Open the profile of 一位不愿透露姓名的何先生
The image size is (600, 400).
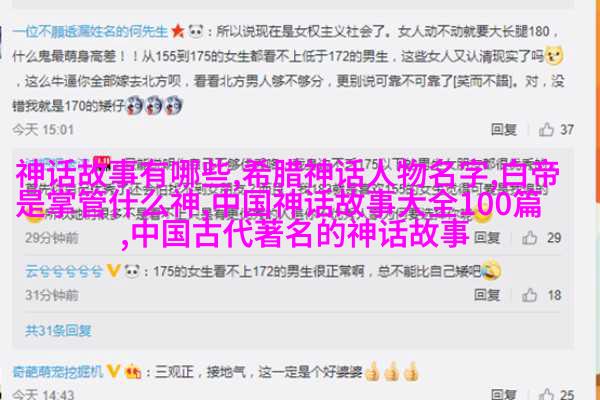coord(90,31)
